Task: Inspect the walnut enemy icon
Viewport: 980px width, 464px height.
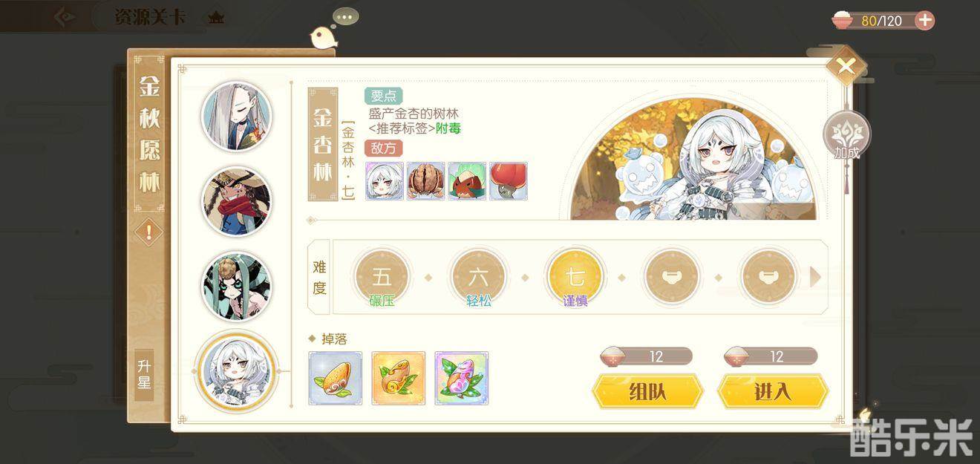Action: 425,181
